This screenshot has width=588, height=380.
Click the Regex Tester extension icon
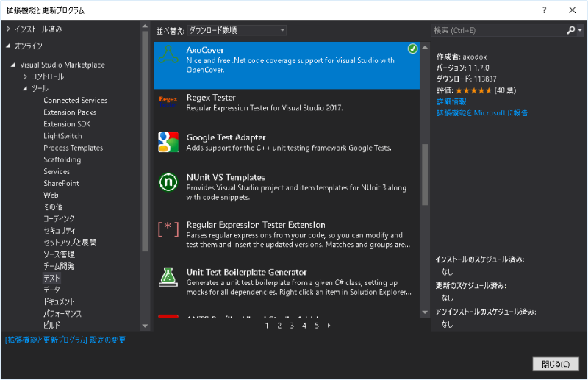(168, 101)
